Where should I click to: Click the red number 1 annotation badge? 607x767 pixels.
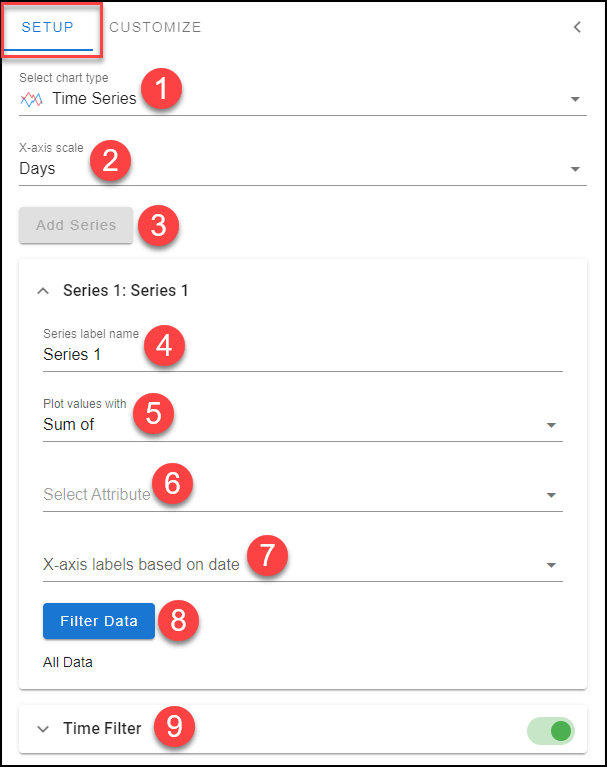(x=161, y=89)
